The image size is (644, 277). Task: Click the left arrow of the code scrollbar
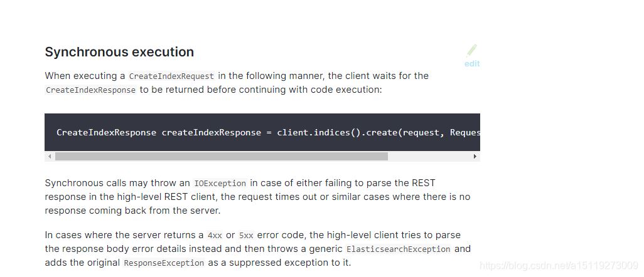click(50, 156)
